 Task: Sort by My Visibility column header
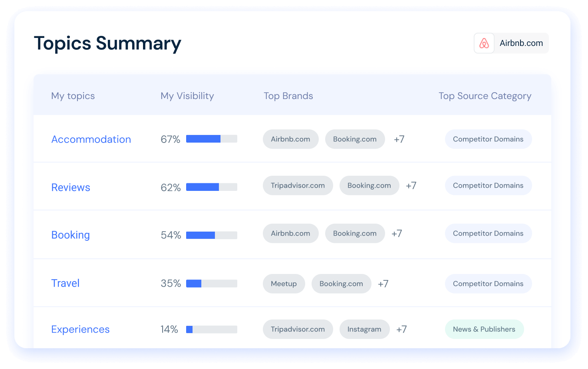[x=187, y=96]
